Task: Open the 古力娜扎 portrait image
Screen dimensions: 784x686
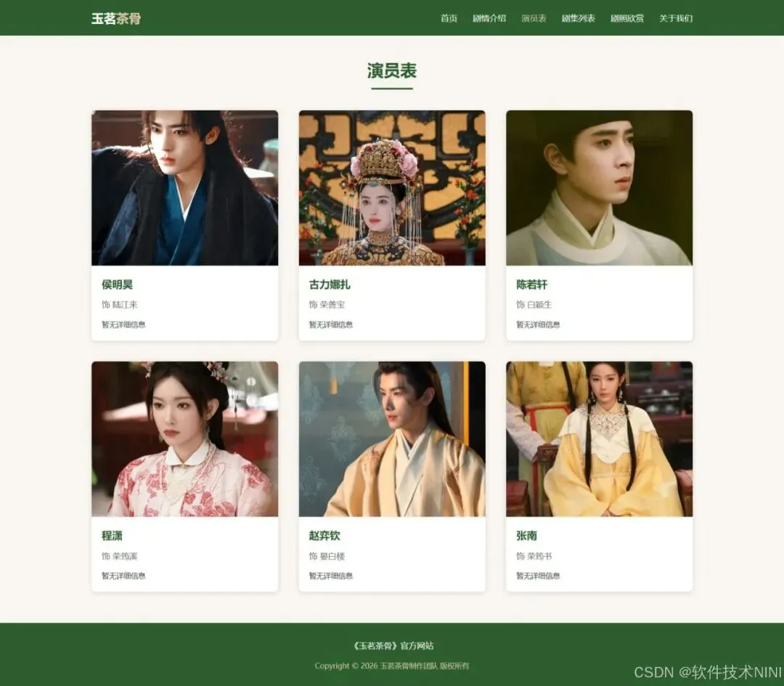Action: (x=392, y=188)
